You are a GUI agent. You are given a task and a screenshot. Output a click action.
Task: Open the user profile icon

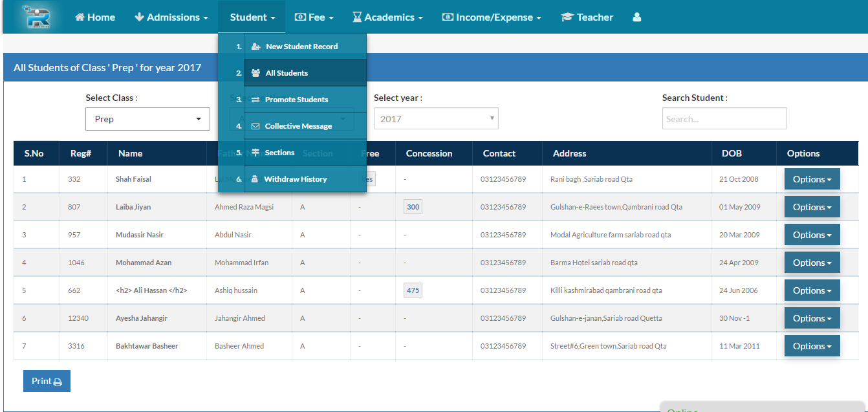[x=637, y=17]
